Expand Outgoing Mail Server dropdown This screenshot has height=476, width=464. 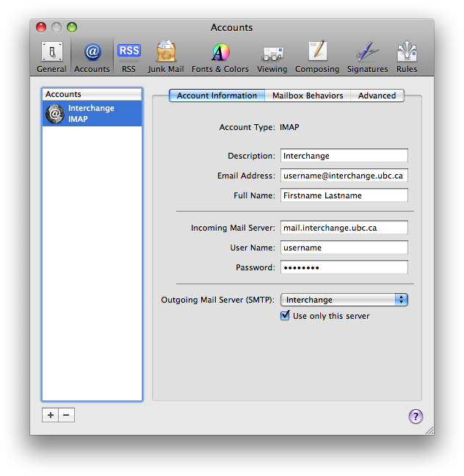(344, 300)
